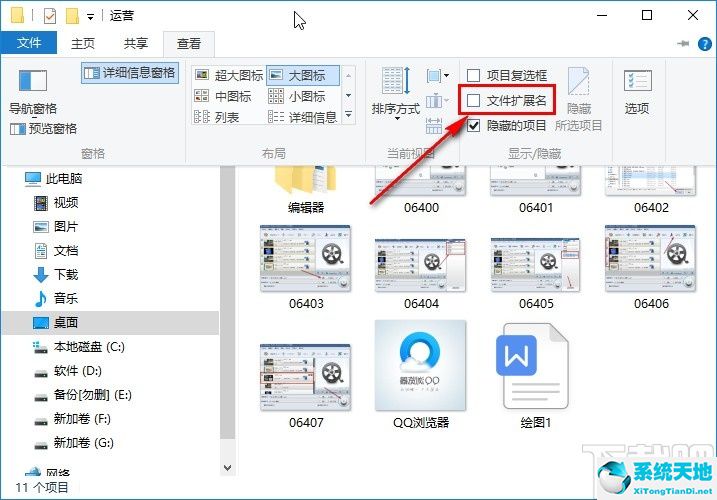This screenshot has width=717, height=500.
Task: Select image file 06401
Action: pyautogui.click(x=536, y=191)
